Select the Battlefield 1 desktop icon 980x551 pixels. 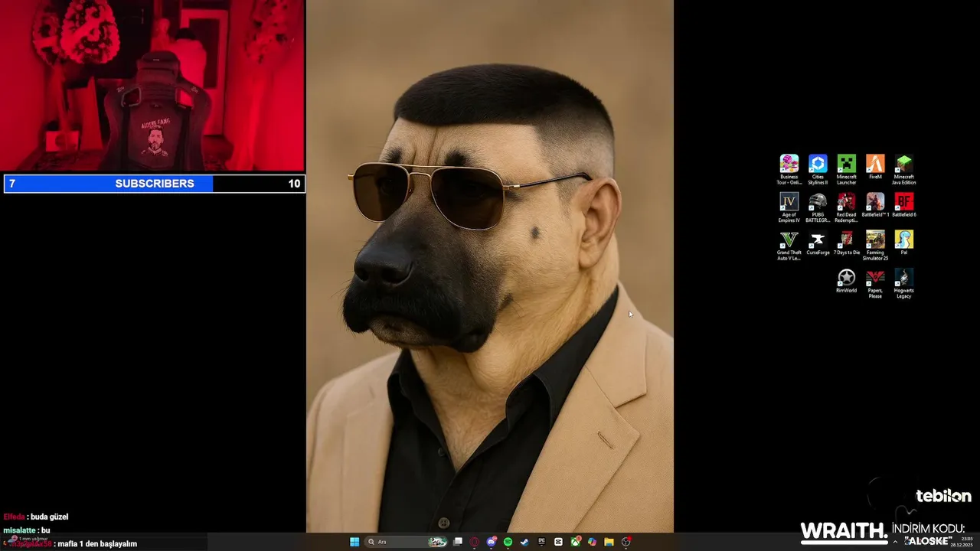875,205
